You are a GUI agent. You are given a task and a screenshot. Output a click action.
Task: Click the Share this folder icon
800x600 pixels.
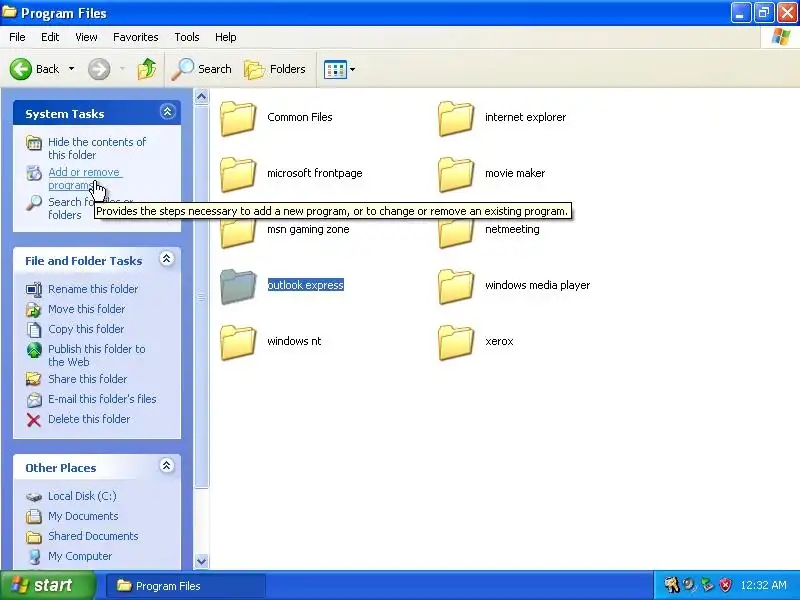(34, 379)
